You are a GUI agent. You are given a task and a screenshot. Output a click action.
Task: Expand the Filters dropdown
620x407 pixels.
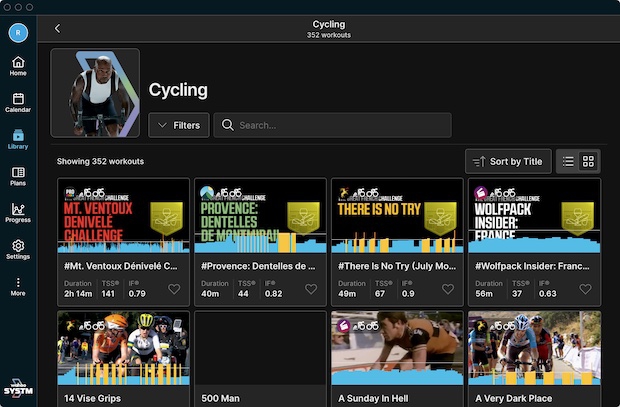pos(179,125)
